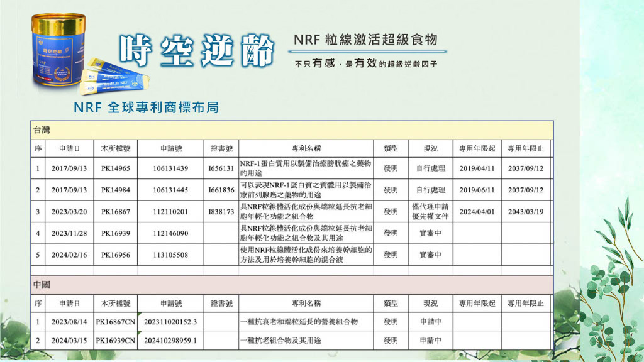644x362 pixels.
Task: Click patent name 一種抗老組合物及其用途
Action: [280, 341]
